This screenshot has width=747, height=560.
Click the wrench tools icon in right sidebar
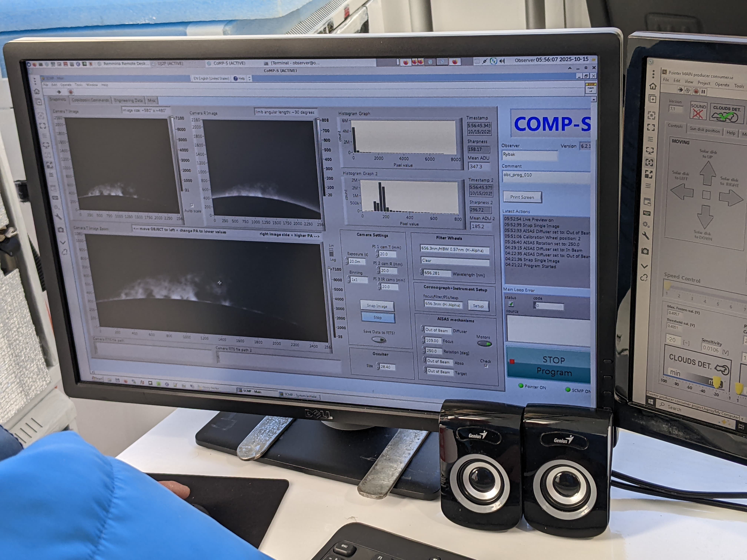coord(645,236)
